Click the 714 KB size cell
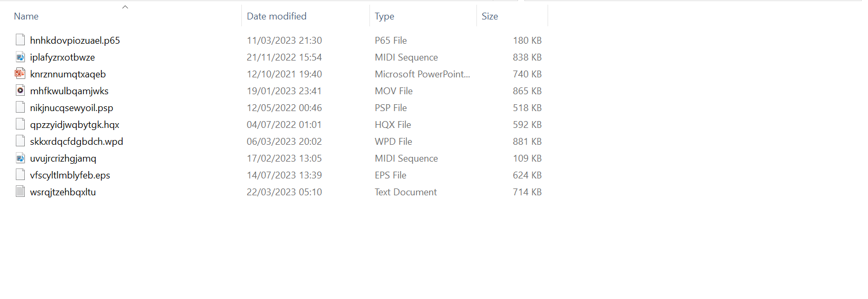The width and height of the screenshot is (868, 299). coord(527,192)
